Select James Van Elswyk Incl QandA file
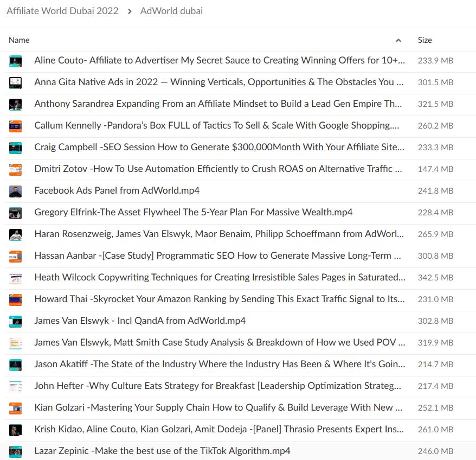Viewport: 476px width, 460px height. point(140,321)
